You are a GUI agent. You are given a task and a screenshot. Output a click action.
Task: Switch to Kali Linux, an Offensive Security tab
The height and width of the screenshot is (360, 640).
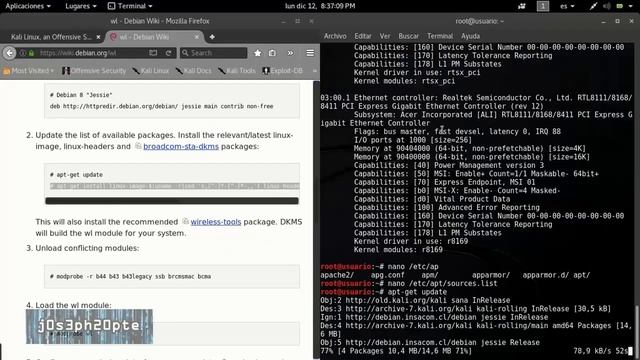click(x=52, y=37)
